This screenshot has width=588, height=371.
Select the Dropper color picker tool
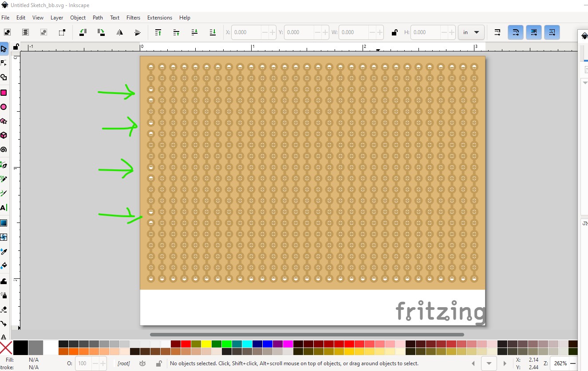[x=4, y=251]
